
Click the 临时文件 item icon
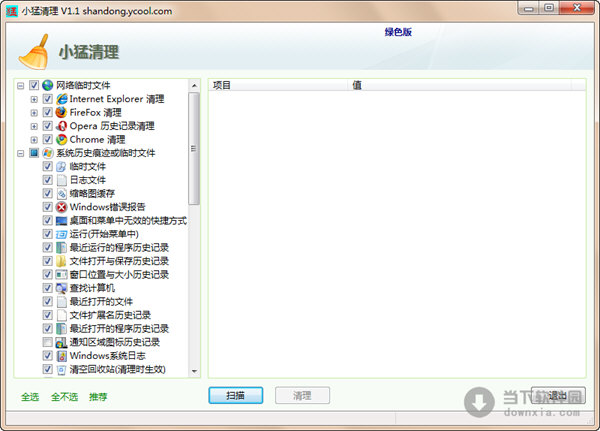pyautogui.click(x=61, y=167)
